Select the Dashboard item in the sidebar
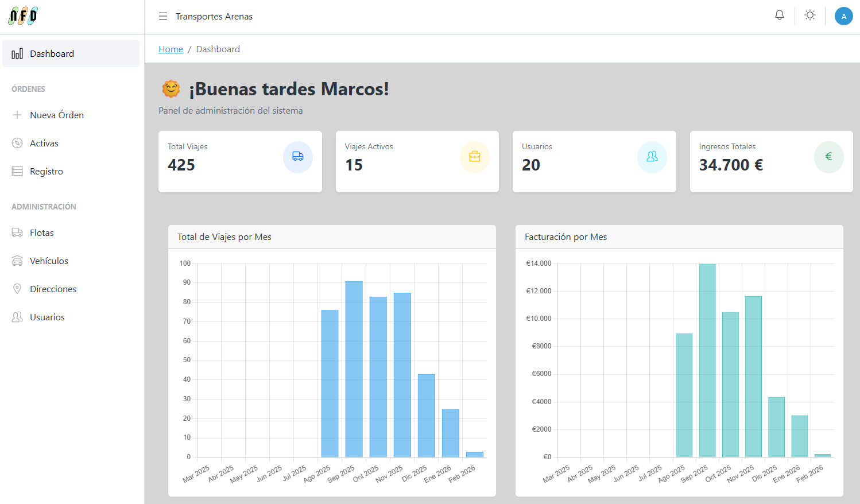The image size is (860, 504). (51, 53)
